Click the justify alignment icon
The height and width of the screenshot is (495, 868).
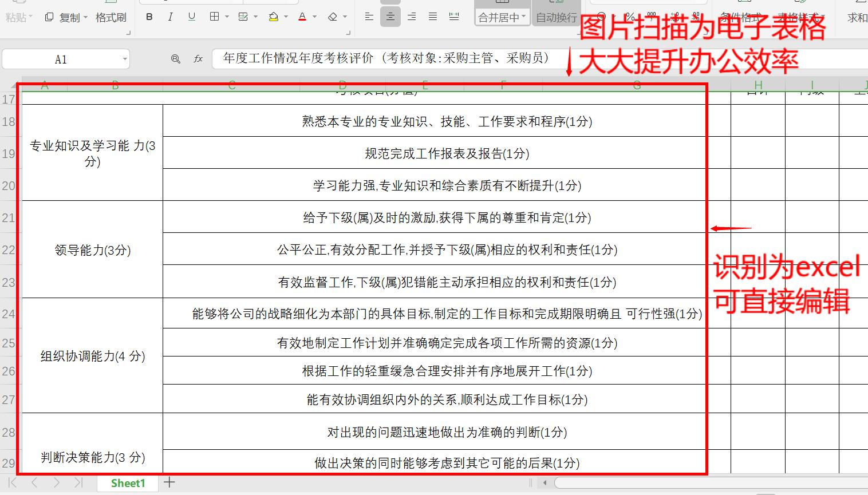(433, 17)
